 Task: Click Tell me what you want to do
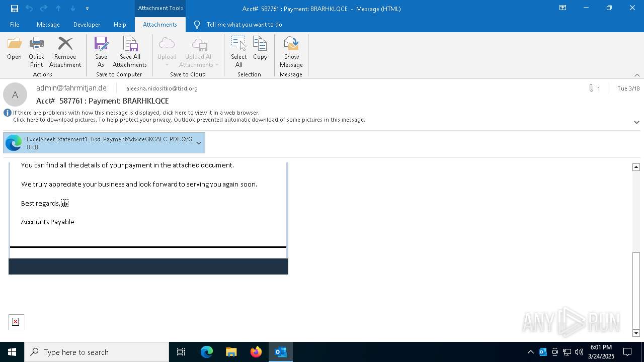tap(244, 25)
